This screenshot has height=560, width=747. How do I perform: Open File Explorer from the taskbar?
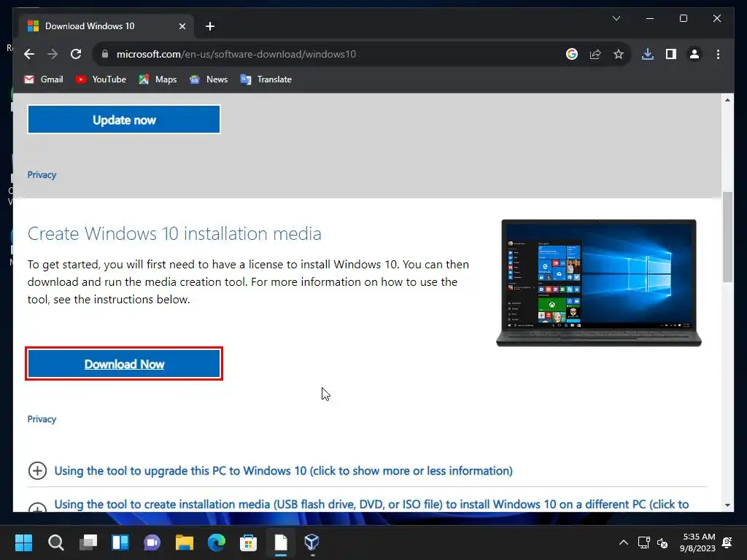tap(185, 542)
